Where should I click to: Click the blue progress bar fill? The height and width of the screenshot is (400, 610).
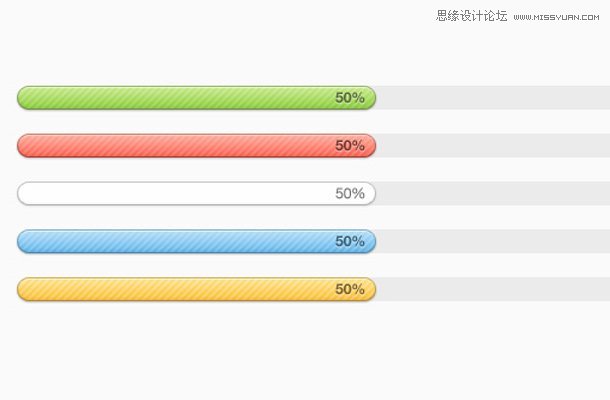click(196, 241)
